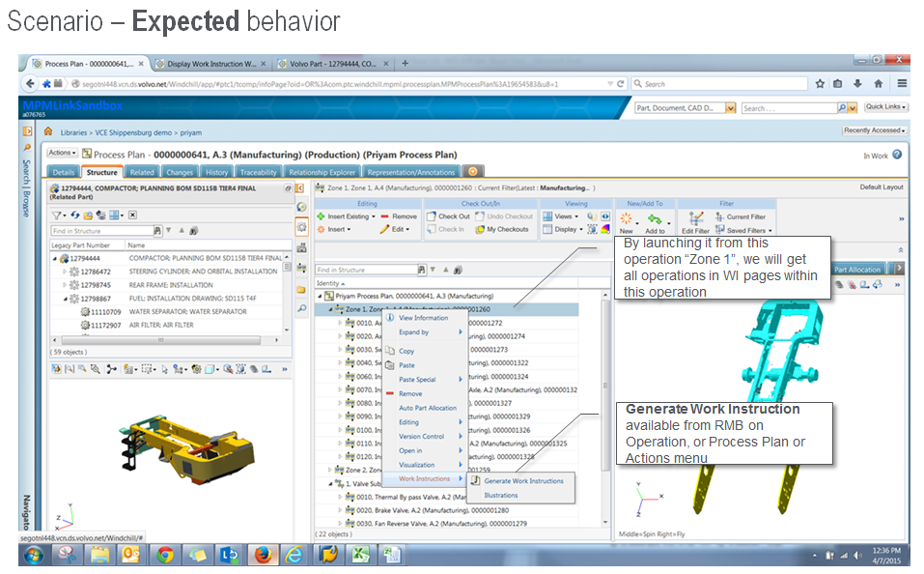Click the Firefox bookmark star icon

pyautogui.click(x=820, y=84)
